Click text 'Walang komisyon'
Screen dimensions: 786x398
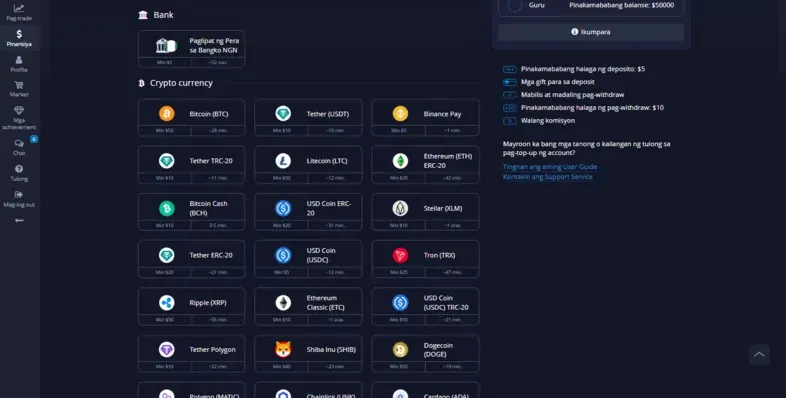pyautogui.click(x=548, y=120)
